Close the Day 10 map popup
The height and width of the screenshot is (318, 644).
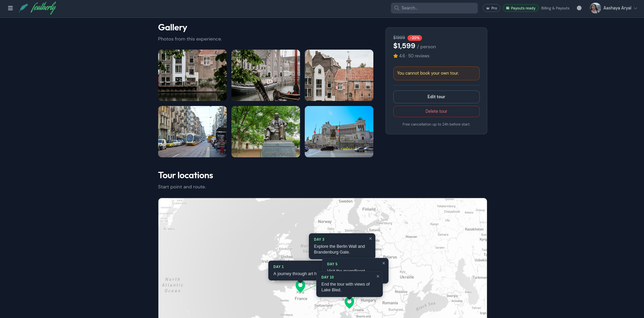pos(378,276)
